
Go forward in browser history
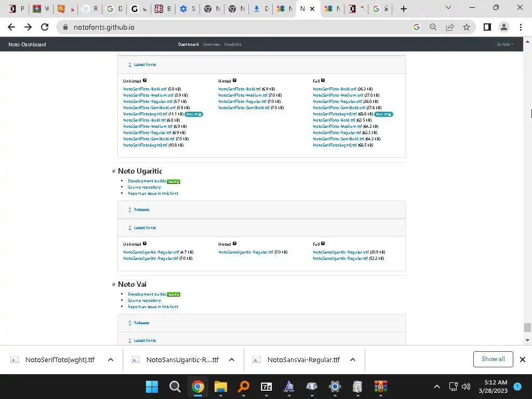28,27
